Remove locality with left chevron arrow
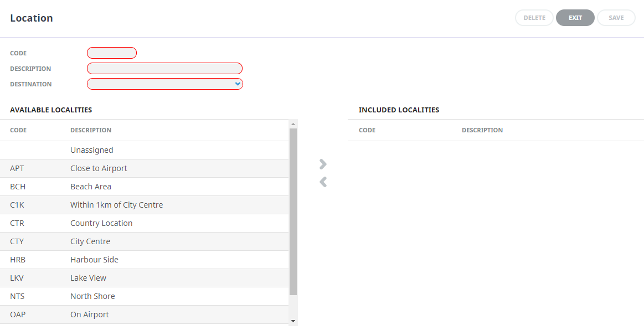 [x=323, y=182]
